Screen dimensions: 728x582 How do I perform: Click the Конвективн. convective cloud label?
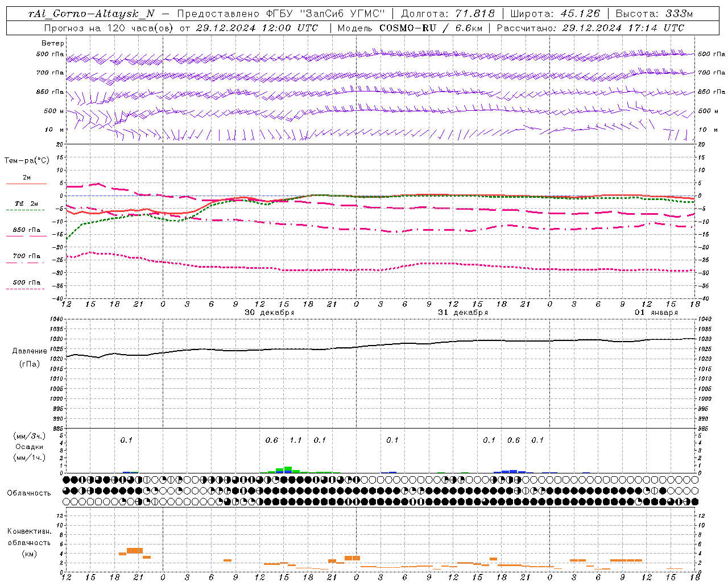(29, 531)
